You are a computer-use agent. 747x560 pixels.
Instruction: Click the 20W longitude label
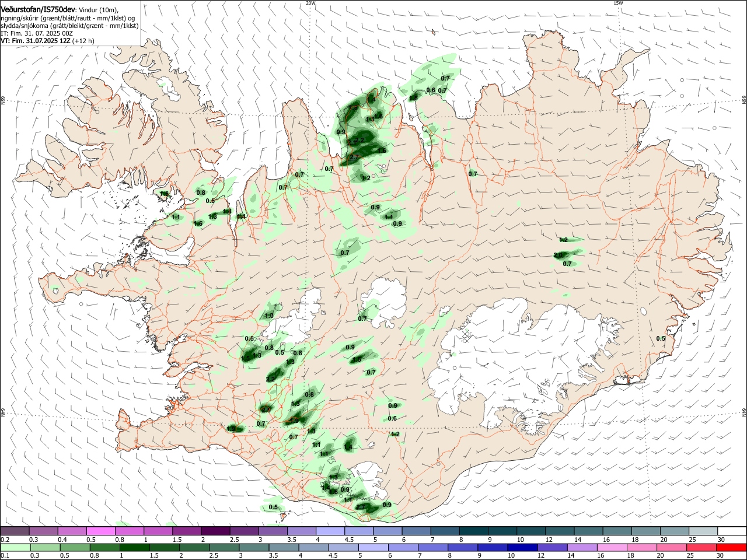[310, 3]
